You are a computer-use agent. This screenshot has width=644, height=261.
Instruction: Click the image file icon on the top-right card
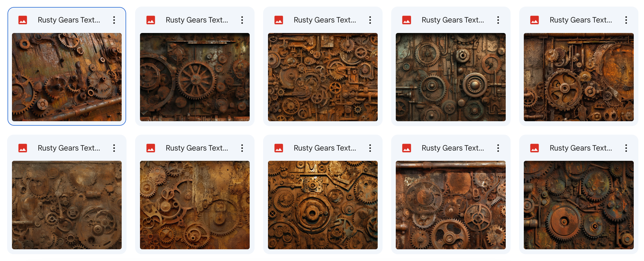point(535,20)
